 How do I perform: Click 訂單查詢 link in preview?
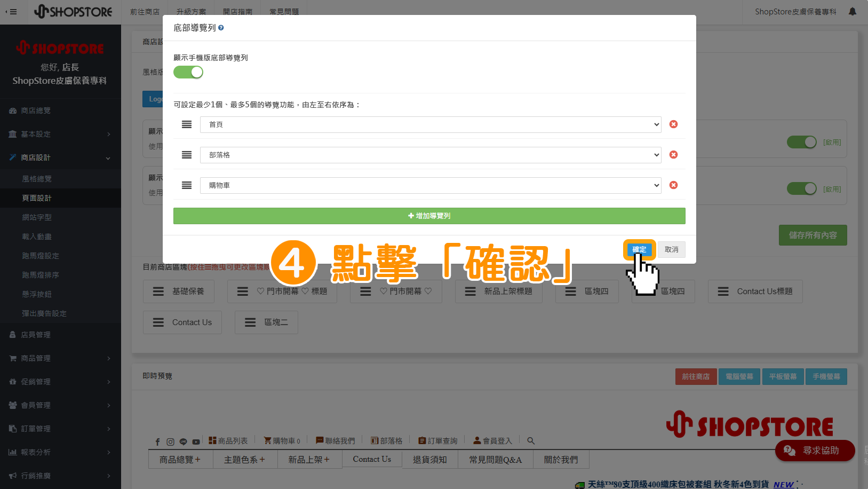[x=438, y=441]
